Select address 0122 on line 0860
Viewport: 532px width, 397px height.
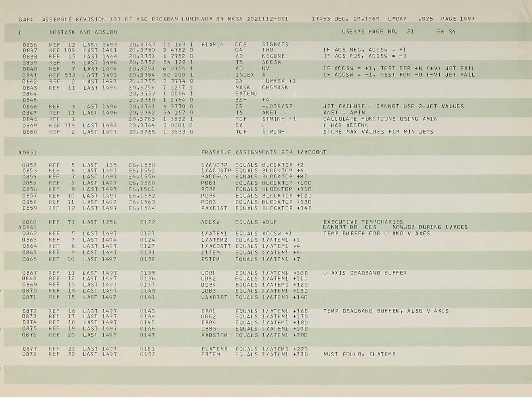pyautogui.click(x=147, y=222)
